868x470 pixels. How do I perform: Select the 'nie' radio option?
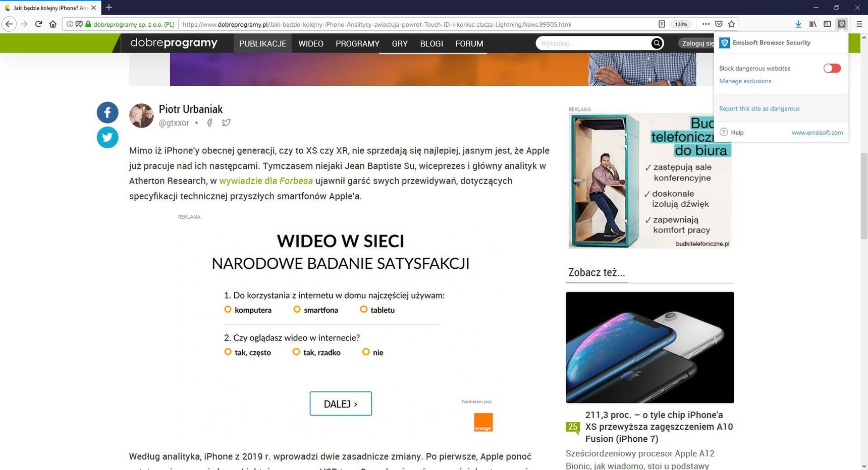[366, 351]
